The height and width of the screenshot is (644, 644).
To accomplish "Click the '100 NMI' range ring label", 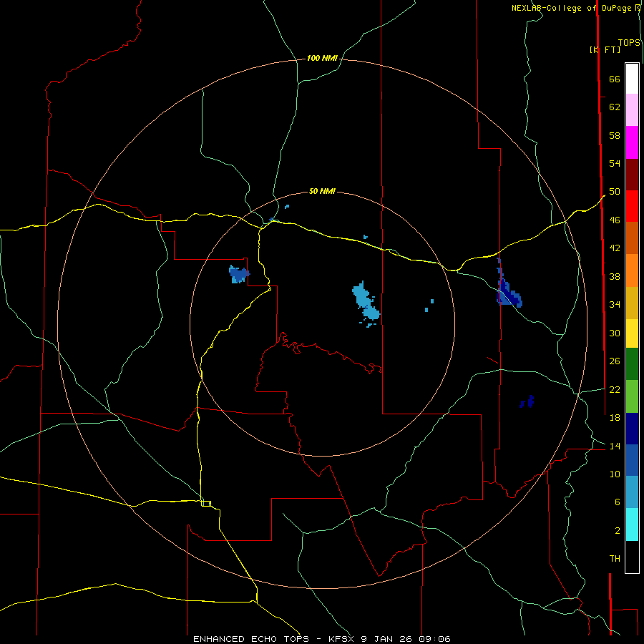I will pyautogui.click(x=322, y=59).
